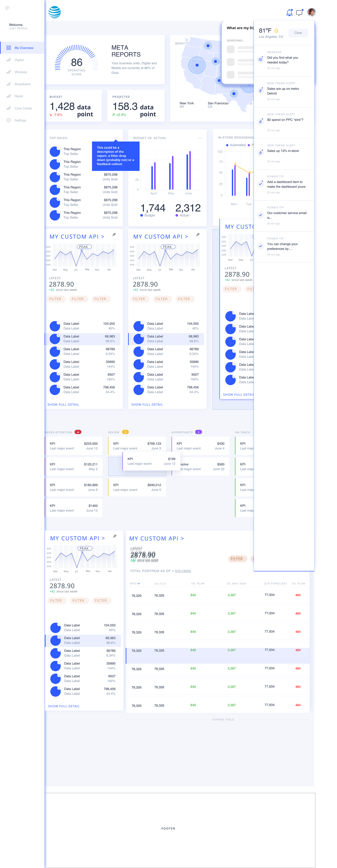The width and height of the screenshot is (337, 868).
Task: Click the yellow Review count badge
Action: point(125,432)
